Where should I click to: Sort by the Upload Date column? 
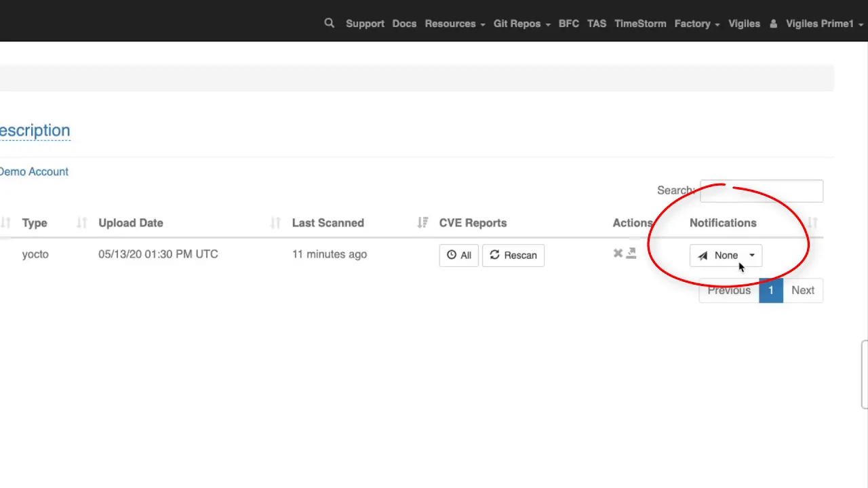(131, 223)
